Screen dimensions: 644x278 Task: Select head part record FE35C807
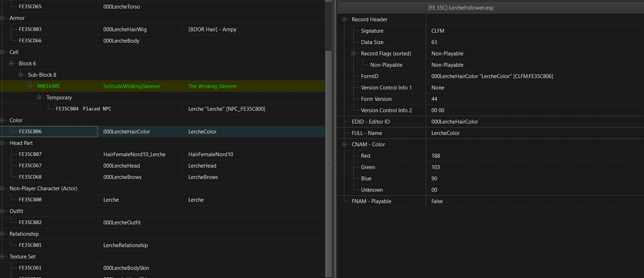pos(30,154)
